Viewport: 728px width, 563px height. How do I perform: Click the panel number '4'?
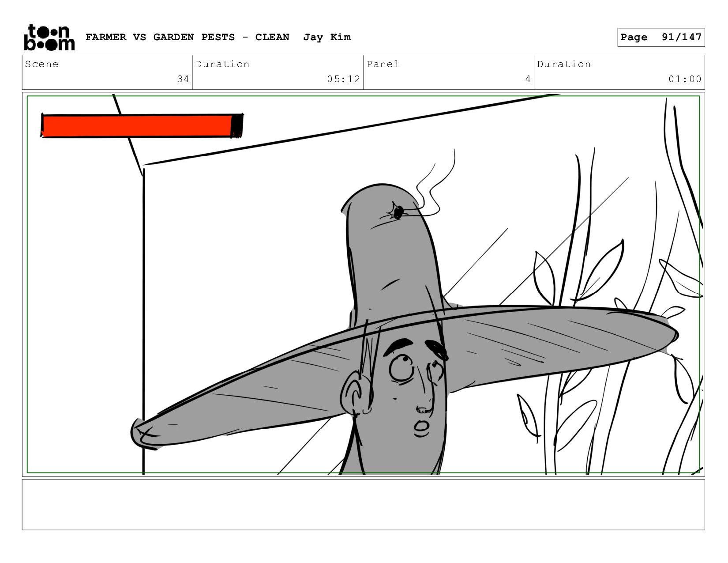coord(528,79)
